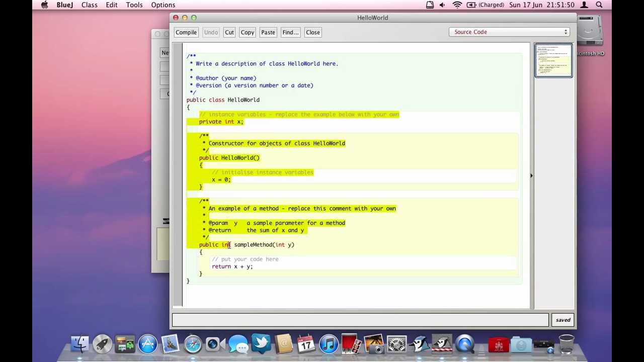Click the battery Charged indicator
The height and width of the screenshot is (362, 644).
(x=485, y=5)
